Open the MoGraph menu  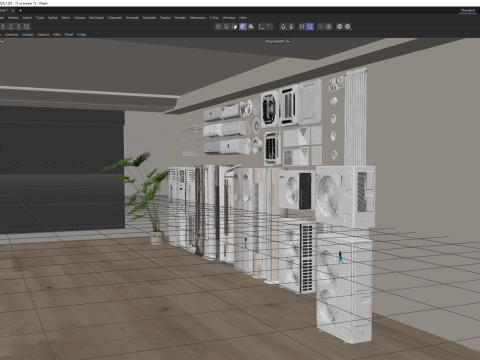(97, 18)
